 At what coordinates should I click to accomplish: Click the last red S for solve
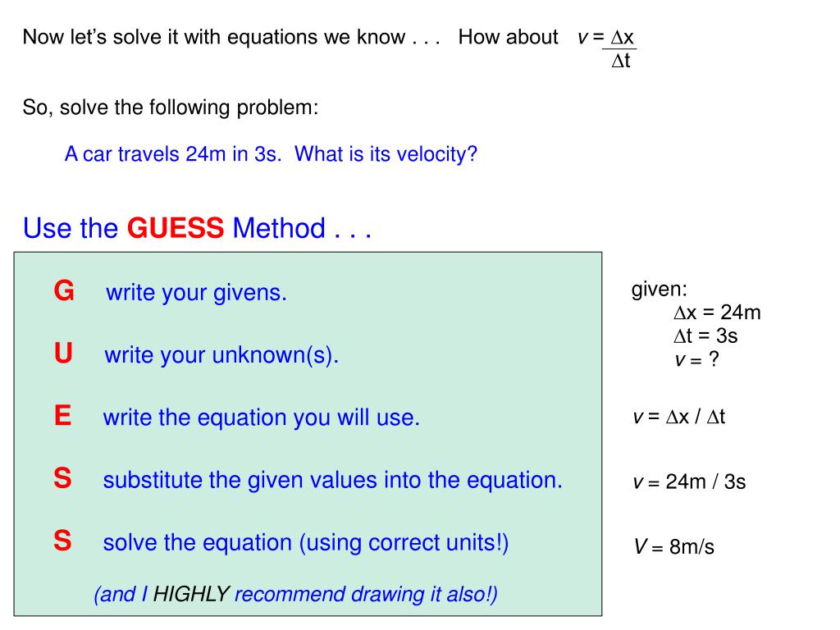tap(62, 541)
